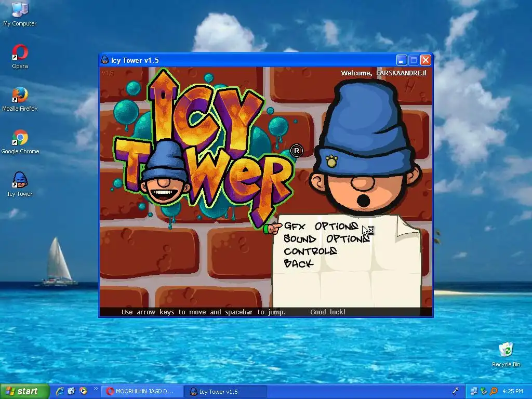The height and width of the screenshot is (399, 532).
Task: Launch Opera from the desktop
Action: [20, 57]
